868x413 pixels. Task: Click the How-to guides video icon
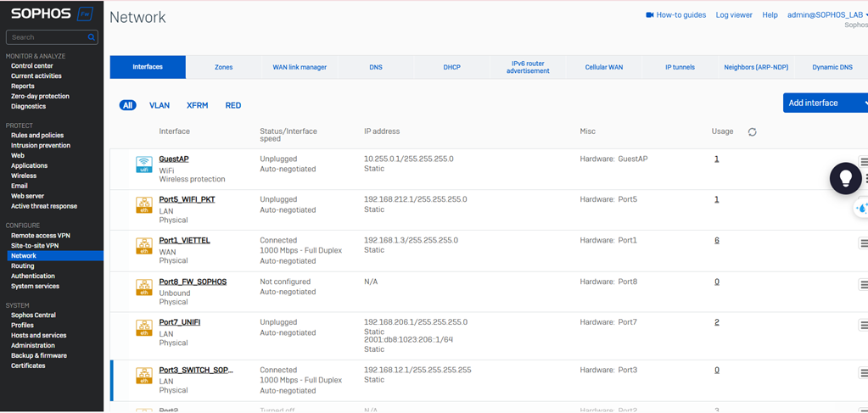pyautogui.click(x=650, y=15)
